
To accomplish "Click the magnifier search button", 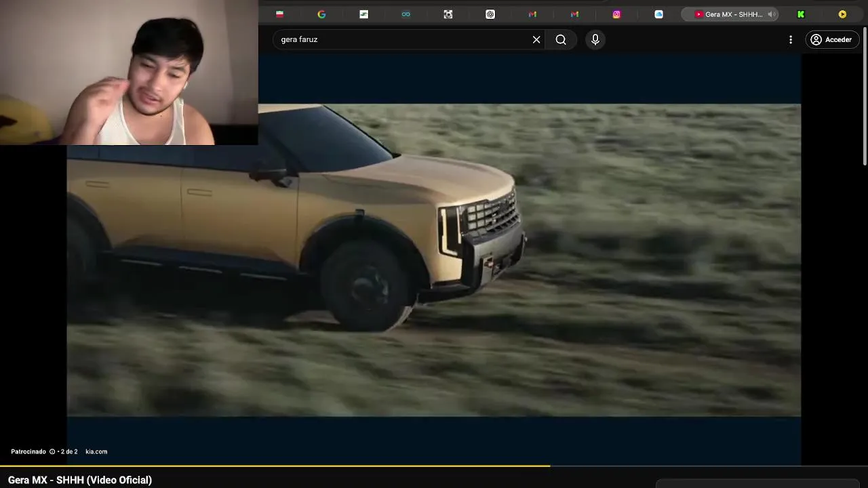I will pos(561,39).
